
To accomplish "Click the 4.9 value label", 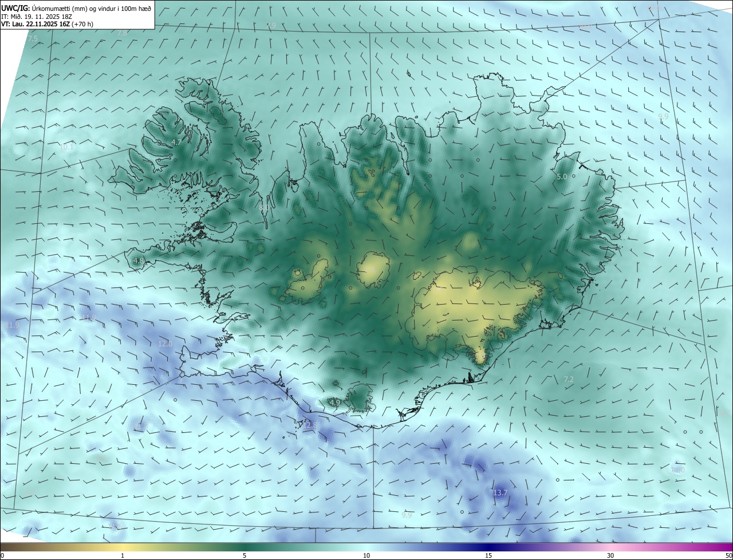I will pyautogui.click(x=336, y=403).
